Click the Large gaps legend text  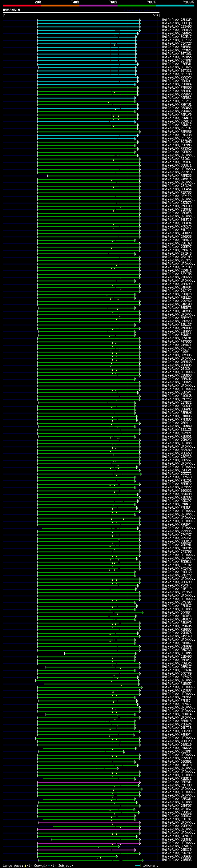[x=13, y=865]
